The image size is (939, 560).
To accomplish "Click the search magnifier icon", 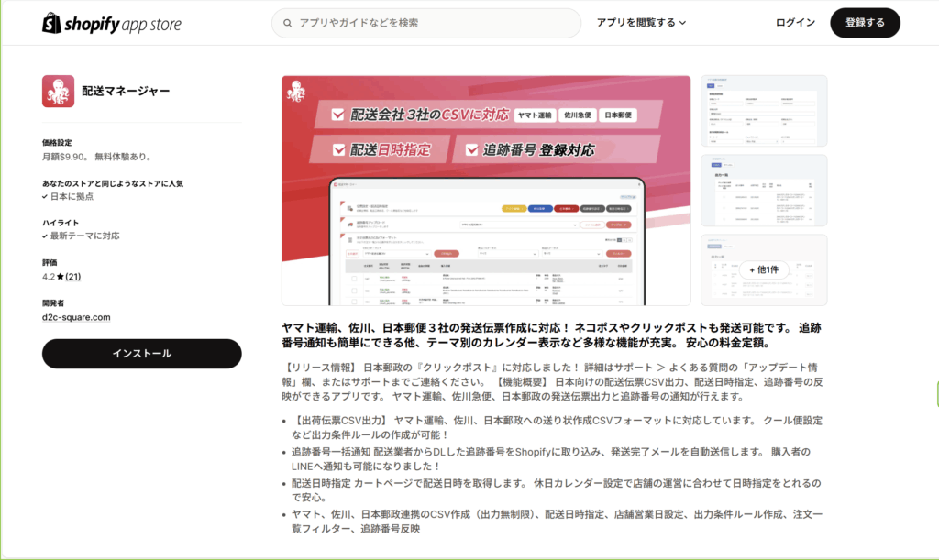I will click(x=287, y=23).
